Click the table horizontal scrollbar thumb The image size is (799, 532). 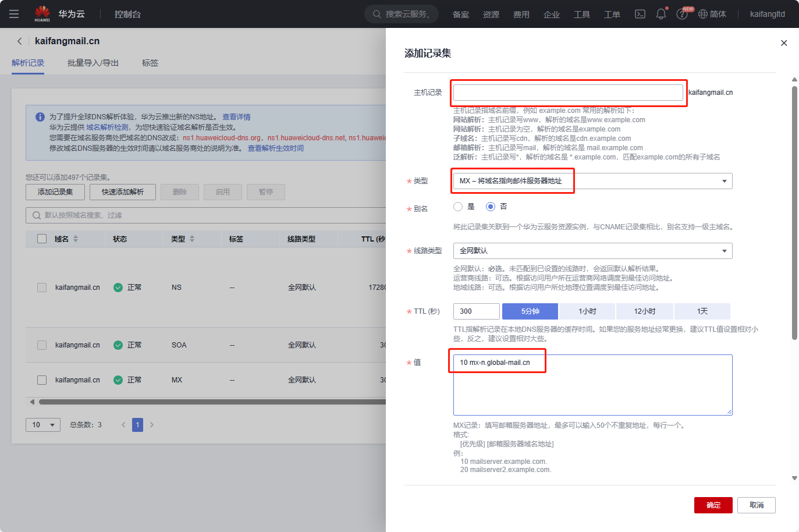pyautogui.click(x=212, y=402)
